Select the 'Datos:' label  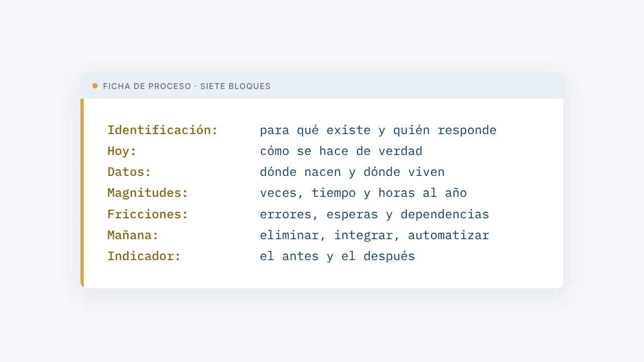coord(129,172)
